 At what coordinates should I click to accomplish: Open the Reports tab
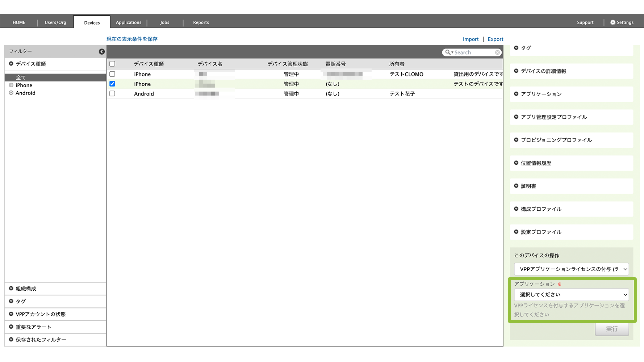click(x=201, y=22)
